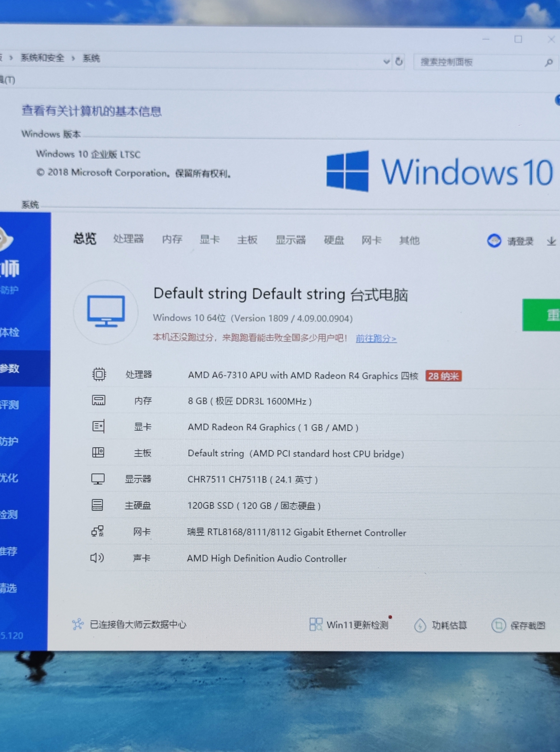This screenshot has height=752, width=560.
Task: Click the download arrow icon next to 请登录
Action: coord(551,241)
